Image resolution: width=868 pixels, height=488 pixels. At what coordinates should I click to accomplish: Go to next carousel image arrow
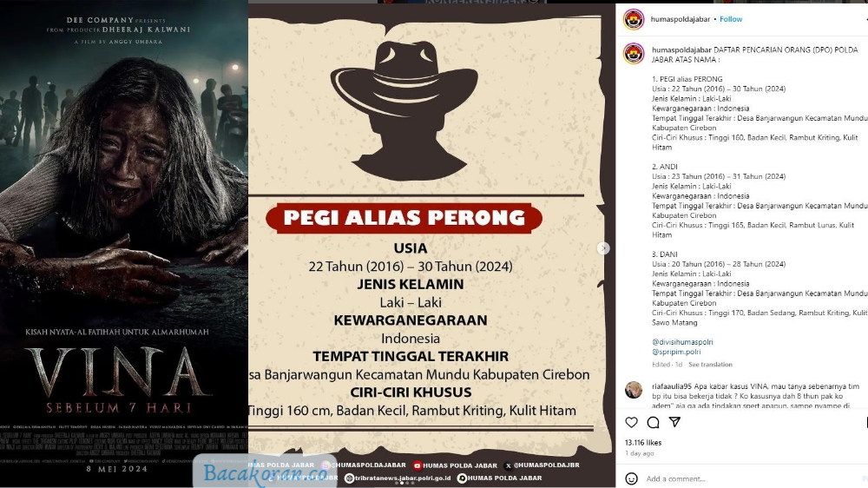tap(603, 248)
